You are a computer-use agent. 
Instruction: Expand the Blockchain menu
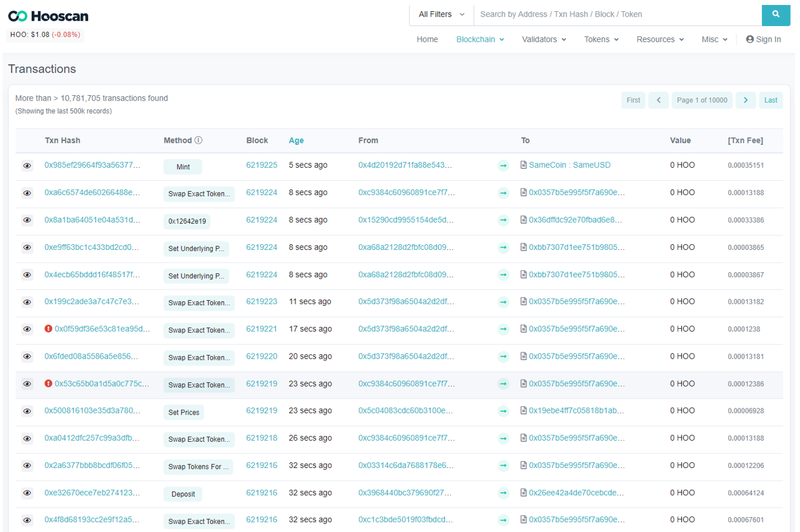point(480,39)
